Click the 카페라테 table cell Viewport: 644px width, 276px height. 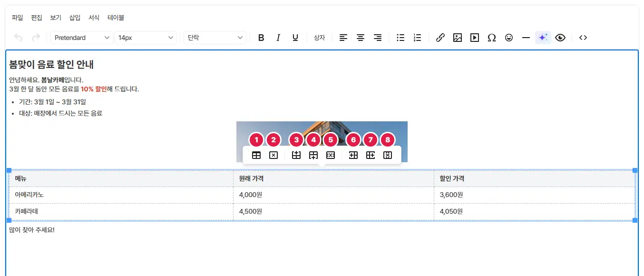pyautogui.click(x=121, y=211)
